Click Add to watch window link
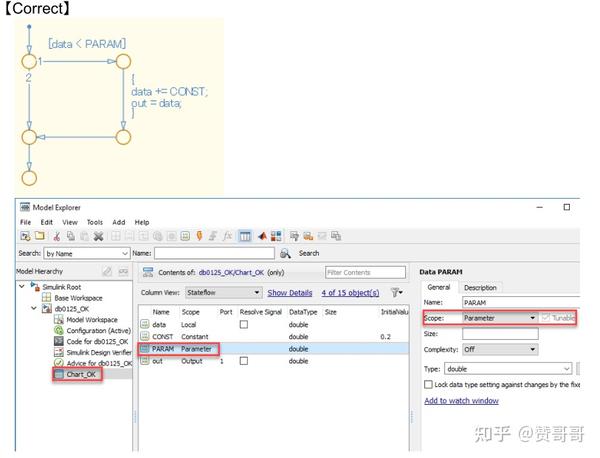This screenshot has width=600, height=458. (461, 401)
